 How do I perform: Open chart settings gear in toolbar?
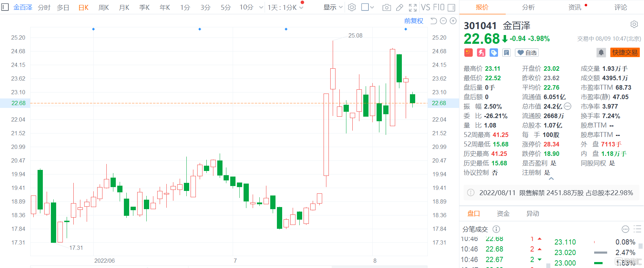[352, 7]
